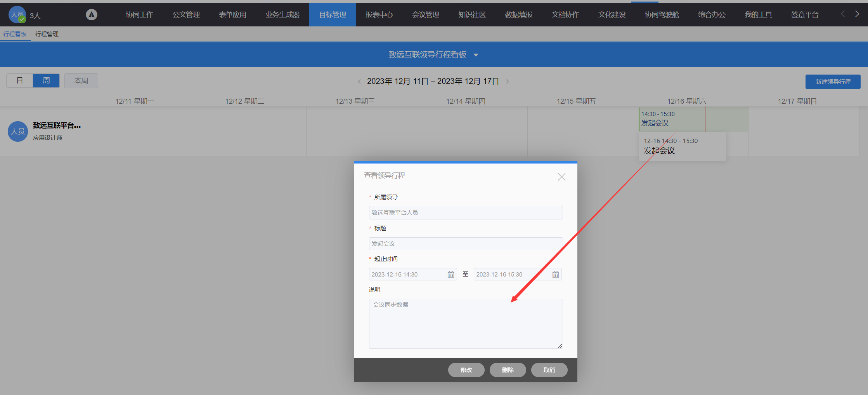This screenshot has height=395, width=868.
Task: Click the 3人 count label
Action: point(35,16)
